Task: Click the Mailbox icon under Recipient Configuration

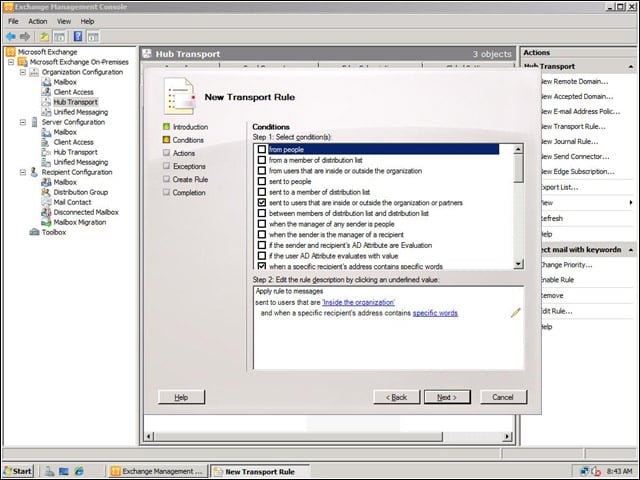Action: 46,182
